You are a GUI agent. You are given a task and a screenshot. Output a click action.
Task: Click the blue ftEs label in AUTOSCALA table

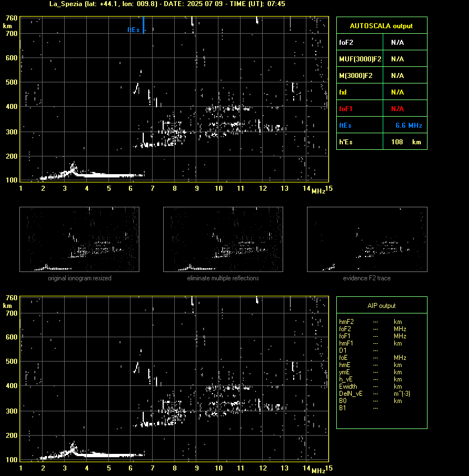click(345, 125)
